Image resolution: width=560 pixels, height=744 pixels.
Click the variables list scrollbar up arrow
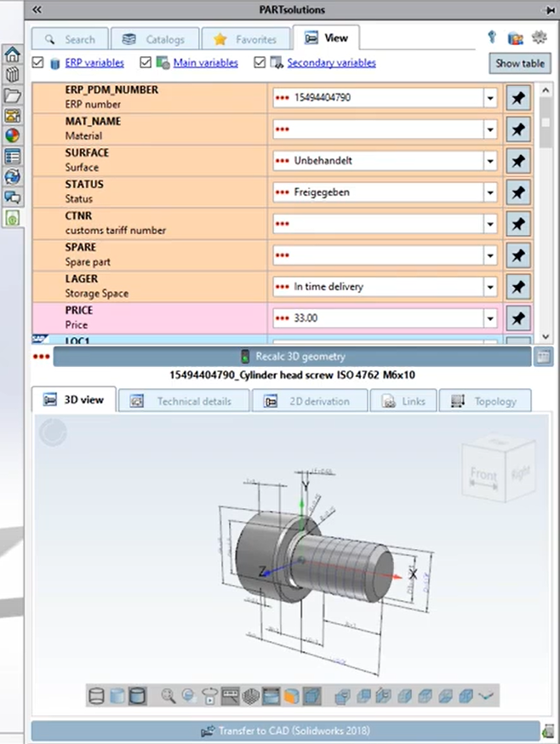coord(546,89)
